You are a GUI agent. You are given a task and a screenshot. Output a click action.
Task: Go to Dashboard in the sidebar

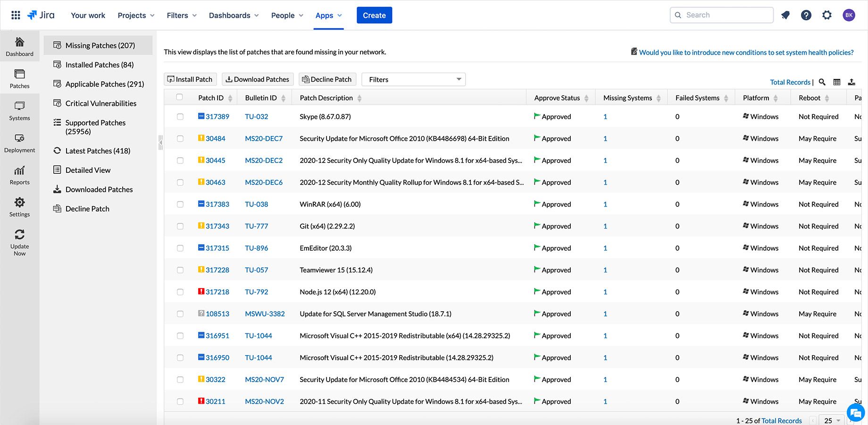pos(19,47)
